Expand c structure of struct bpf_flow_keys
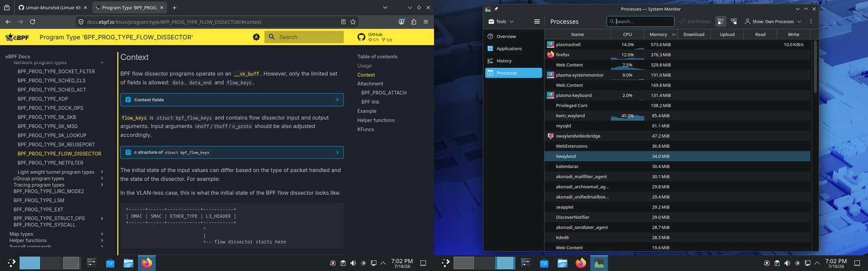The height and width of the screenshot is (271, 868). (x=232, y=152)
